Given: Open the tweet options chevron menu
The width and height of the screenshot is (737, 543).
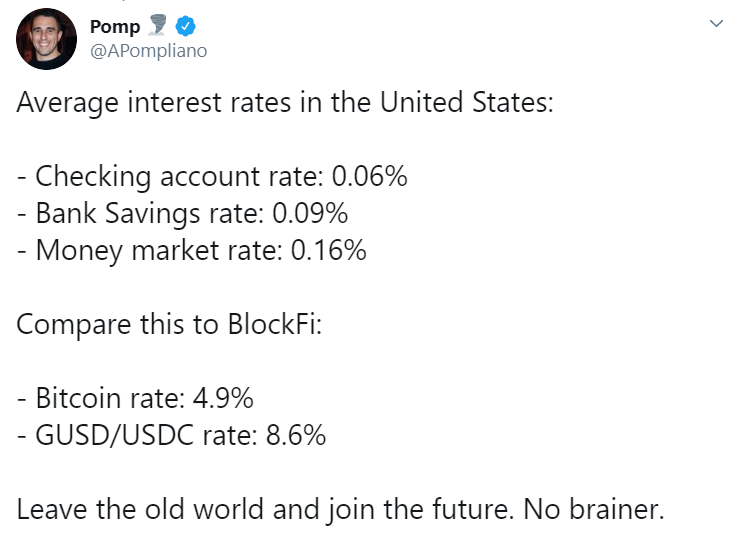Looking at the screenshot, I should click(716, 23).
